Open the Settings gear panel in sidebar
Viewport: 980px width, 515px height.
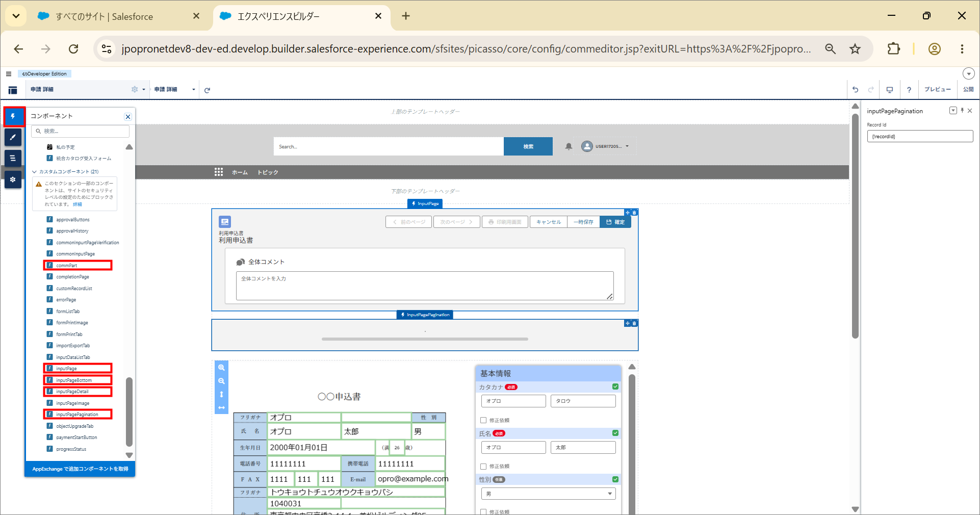(13, 179)
